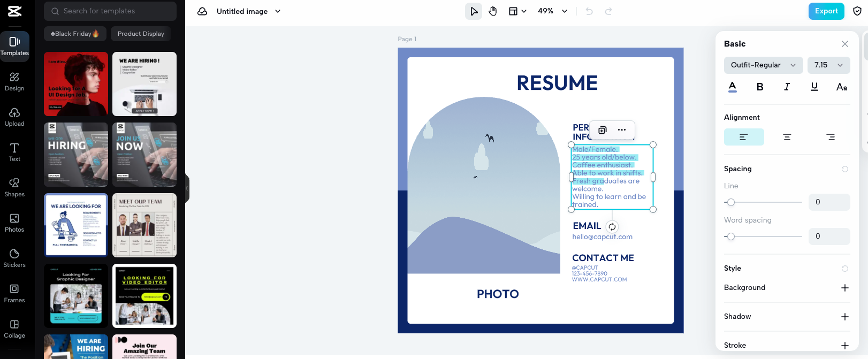The height and width of the screenshot is (359, 868).
Task: Set alignment to center
Action: 787,137
